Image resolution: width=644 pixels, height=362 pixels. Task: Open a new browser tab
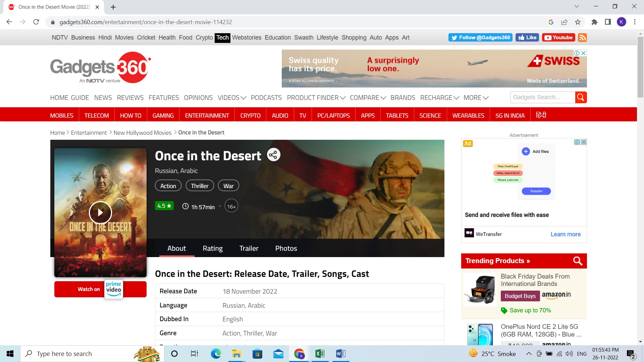tap(113, 7)
